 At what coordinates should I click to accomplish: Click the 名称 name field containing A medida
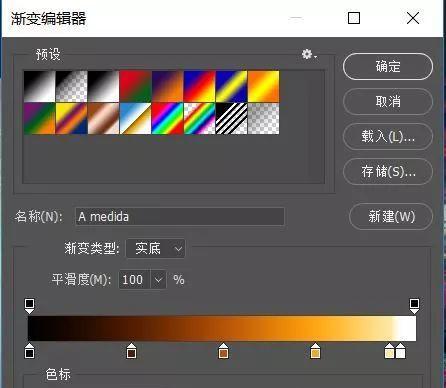[180, 217]
